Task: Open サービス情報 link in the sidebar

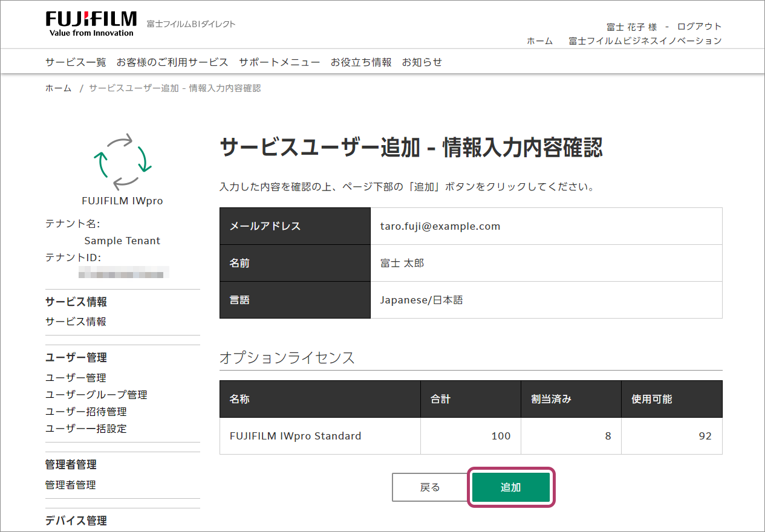Action: click(x=76, y=322)
